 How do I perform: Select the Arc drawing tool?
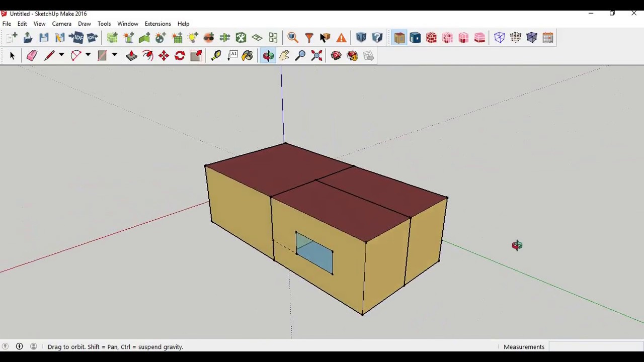(76, 56)
